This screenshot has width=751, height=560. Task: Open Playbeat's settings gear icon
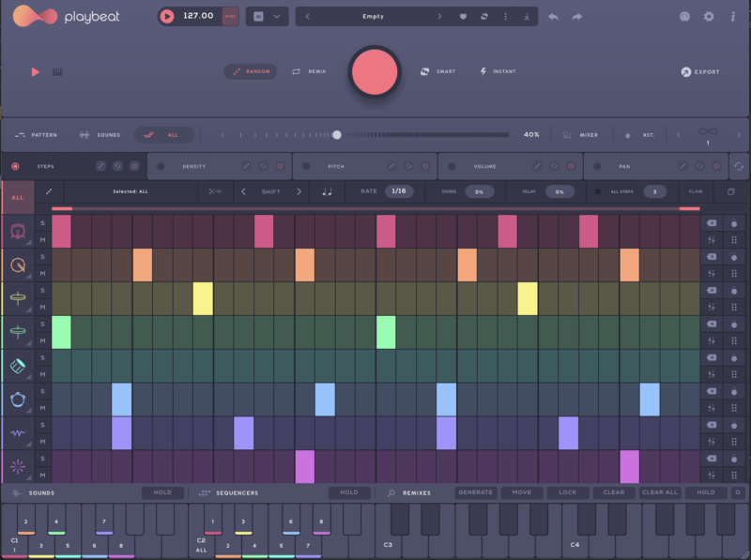[711, 16]
